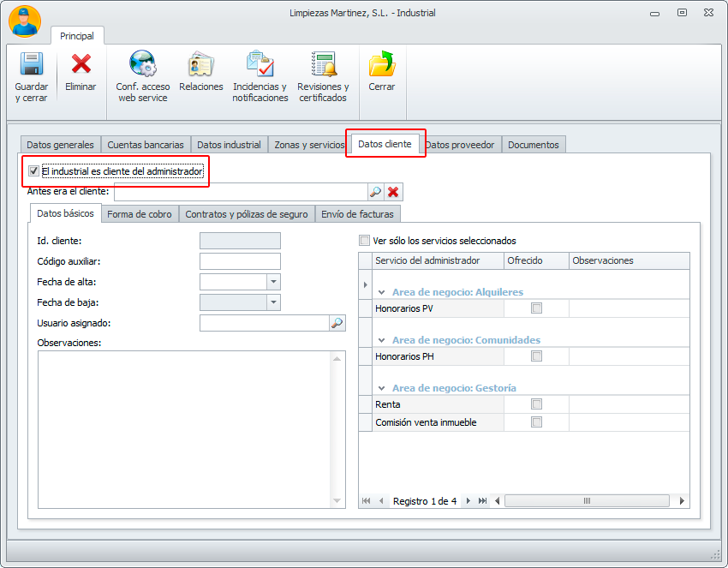Click the Eliminar red X icon
This screenshot has height=568, width=728.
pyautogui.click(x=81, y=65)
